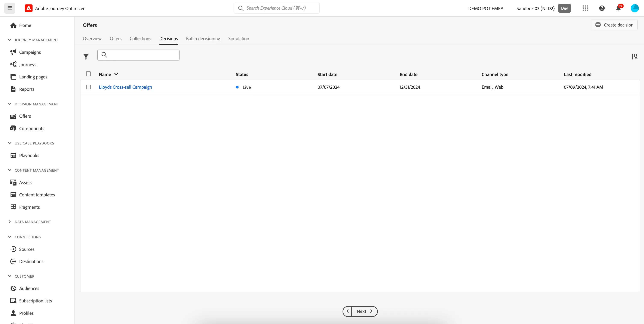
Task: Open the user profile avatar
Action: pyautogui.click(x=635, y=8)
